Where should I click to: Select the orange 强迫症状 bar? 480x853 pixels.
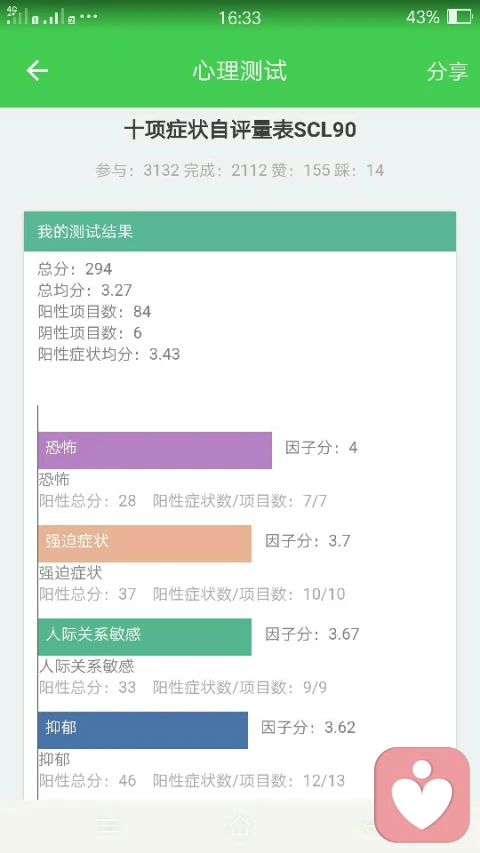click(145, 543)
